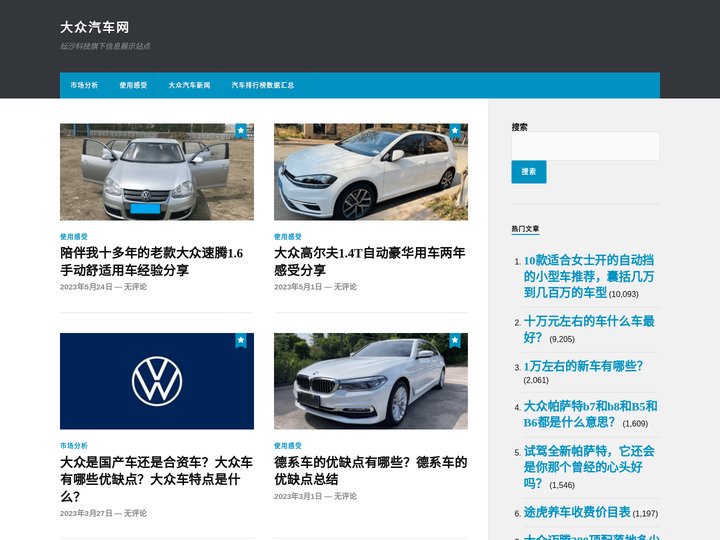Open popular article 1万左右的新车有哪些
Screen dimensions: 720x540
[x=583, y=366]
